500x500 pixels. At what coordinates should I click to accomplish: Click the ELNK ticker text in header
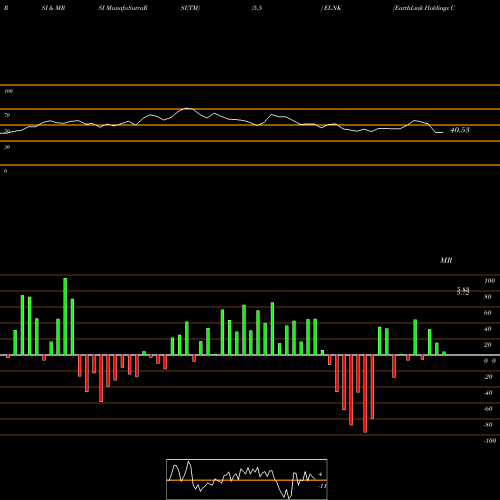(332, 8)
